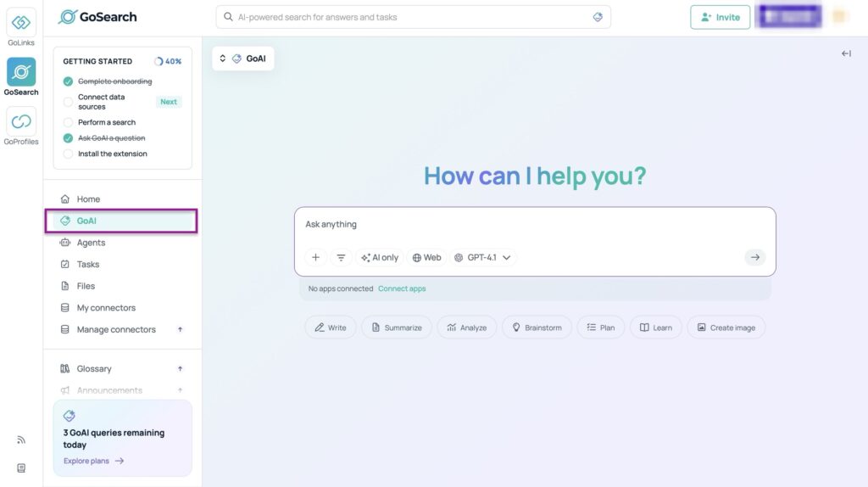This screenshot has width=868, height=487.
Task: Open Tasks in sidebar
Action: [122, 264]
